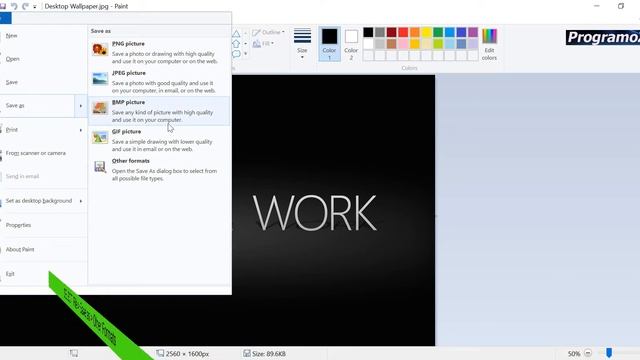Open the Size line-thickness dropdown
Viewport: 640px width, 360px height.
click(302, 44)
